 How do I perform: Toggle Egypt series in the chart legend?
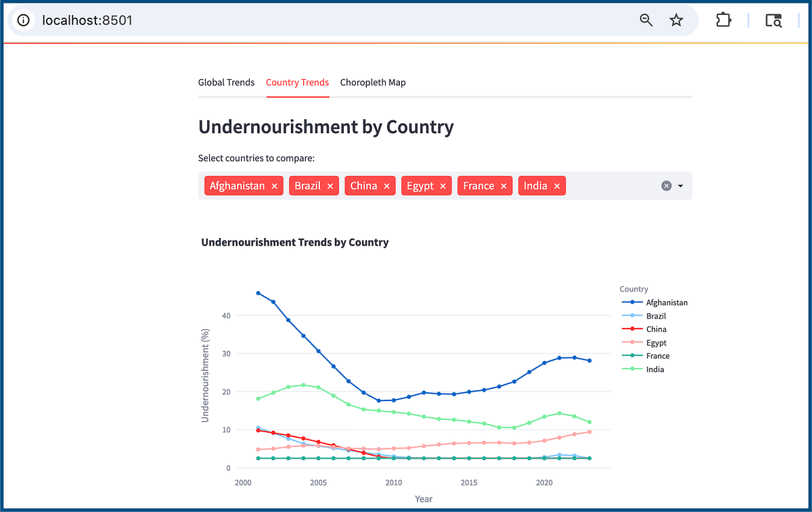[x=644, y=343]
